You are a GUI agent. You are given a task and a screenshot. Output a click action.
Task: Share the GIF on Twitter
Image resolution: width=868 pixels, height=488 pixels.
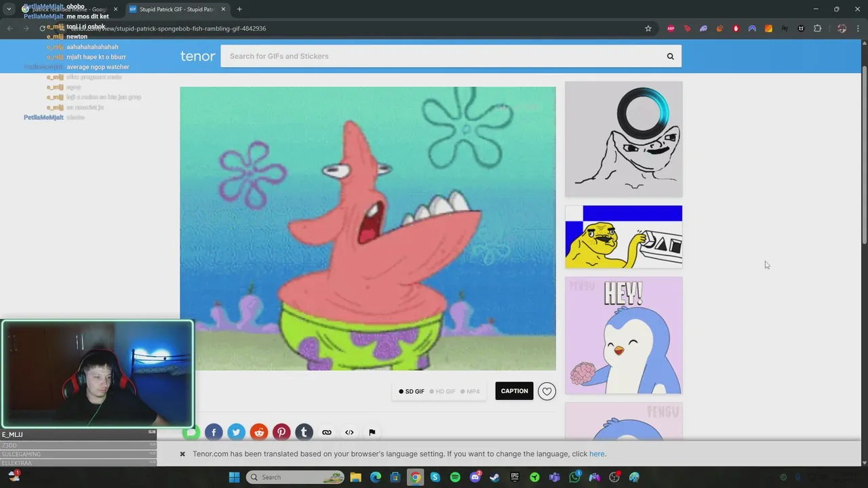[x=236, y=432]
